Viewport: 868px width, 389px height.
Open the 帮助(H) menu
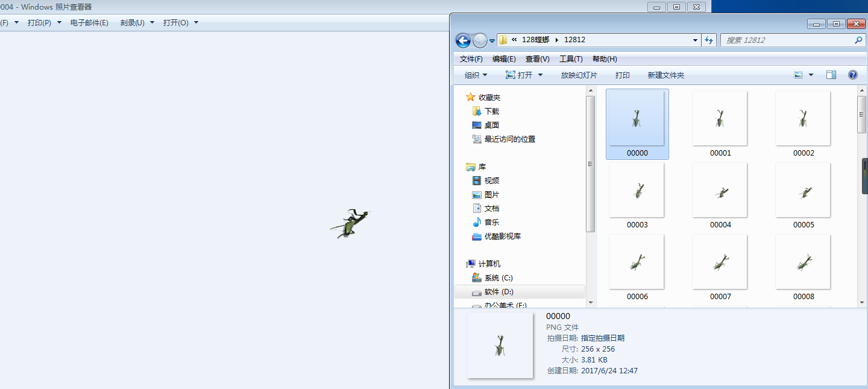click(605, 59)
